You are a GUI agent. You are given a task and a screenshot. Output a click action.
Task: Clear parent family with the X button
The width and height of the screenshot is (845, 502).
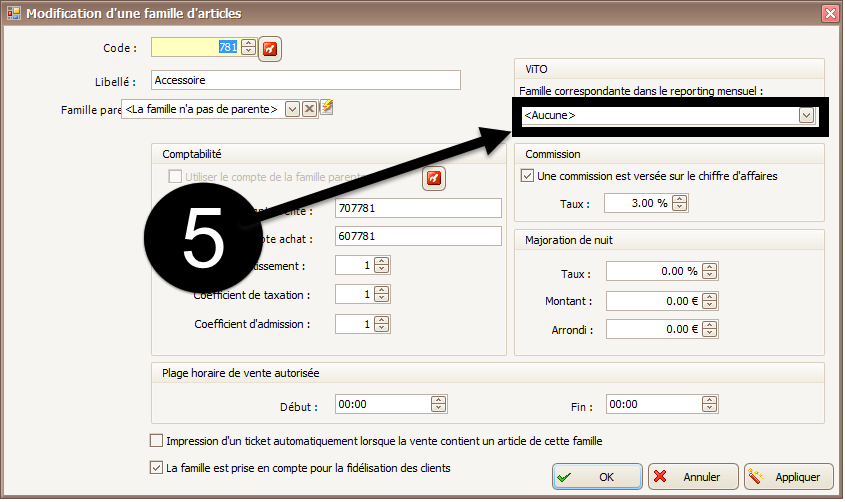309,109
